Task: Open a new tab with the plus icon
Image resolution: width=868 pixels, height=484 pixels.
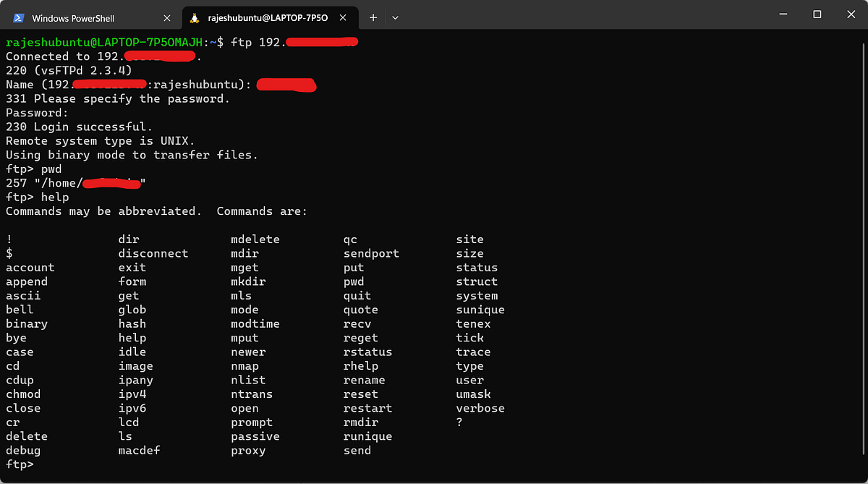Action: click(373, 17)
